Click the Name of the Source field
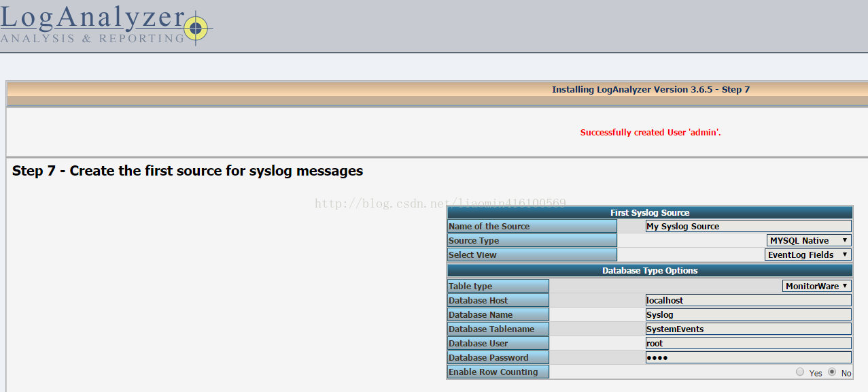 pos(748,226)
